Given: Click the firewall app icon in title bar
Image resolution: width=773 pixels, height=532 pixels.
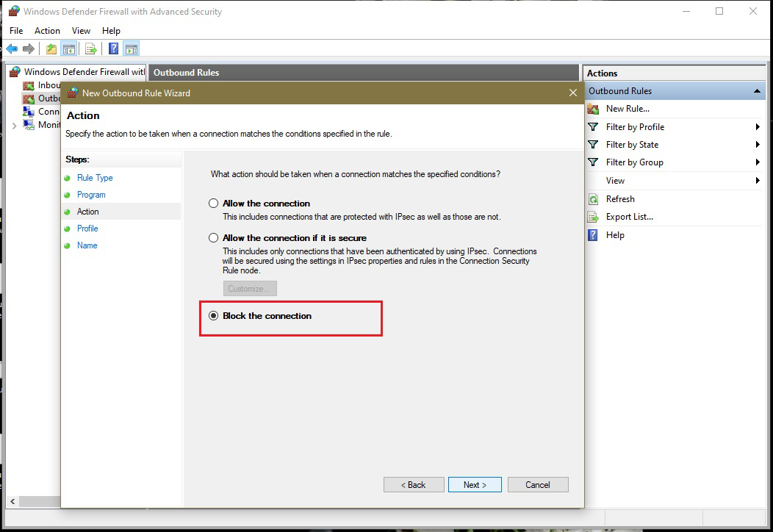Looking at the screenshot, I should pyautogui.click(x=14, y=11).
